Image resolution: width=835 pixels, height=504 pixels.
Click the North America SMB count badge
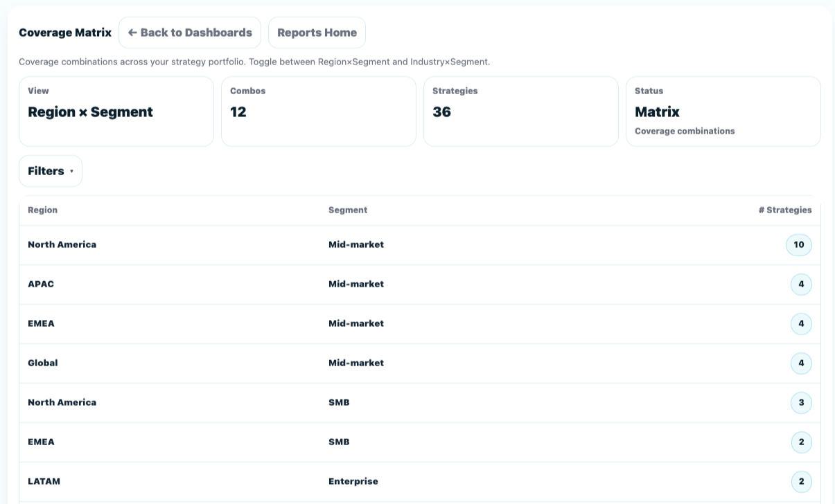tap(801, 403)
